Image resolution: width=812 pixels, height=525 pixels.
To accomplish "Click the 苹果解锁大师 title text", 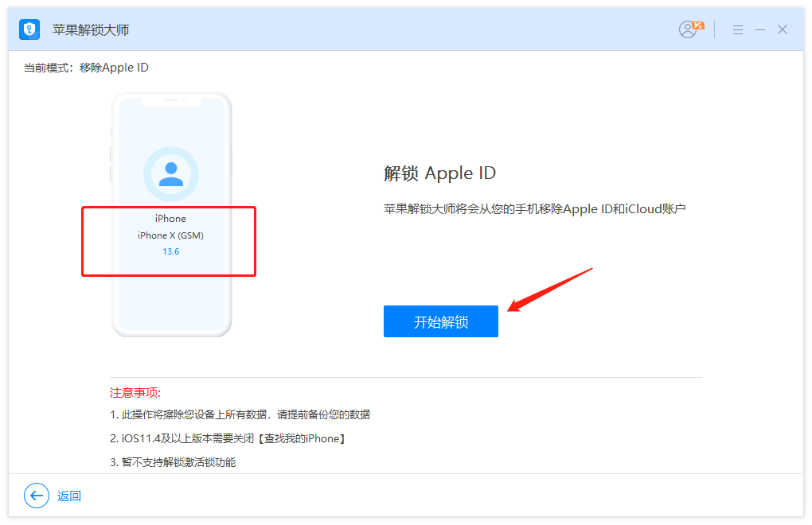I will click(x=91, y=30).
